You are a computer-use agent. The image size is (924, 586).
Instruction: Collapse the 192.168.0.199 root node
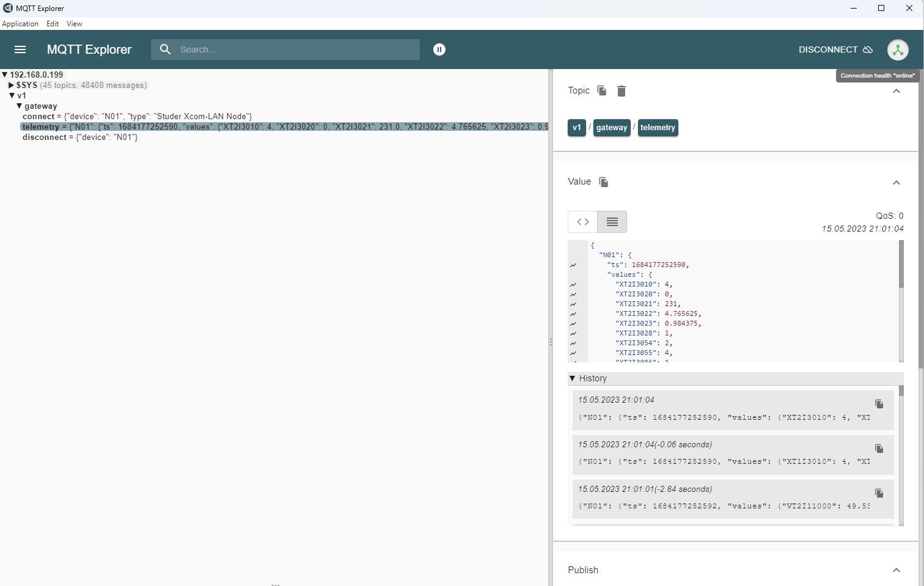5,75
